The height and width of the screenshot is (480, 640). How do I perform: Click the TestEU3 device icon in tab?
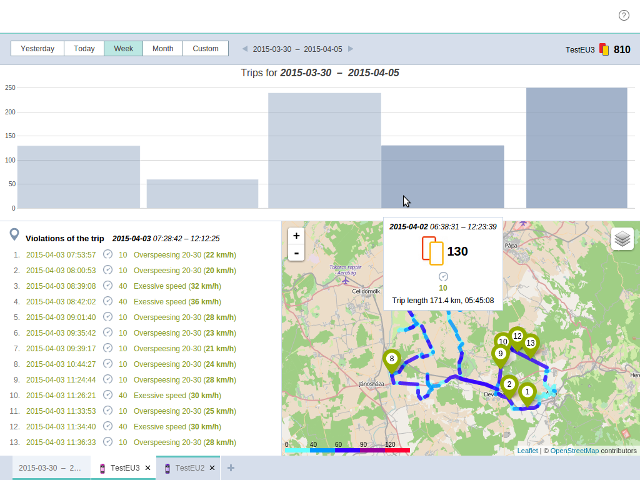click(102, 468)
